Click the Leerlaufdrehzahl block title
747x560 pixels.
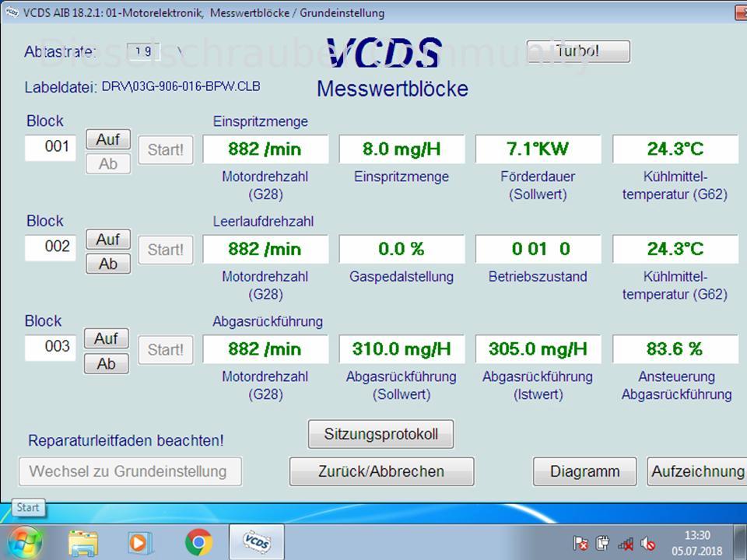pyautogui.click(x=263, y=222)
